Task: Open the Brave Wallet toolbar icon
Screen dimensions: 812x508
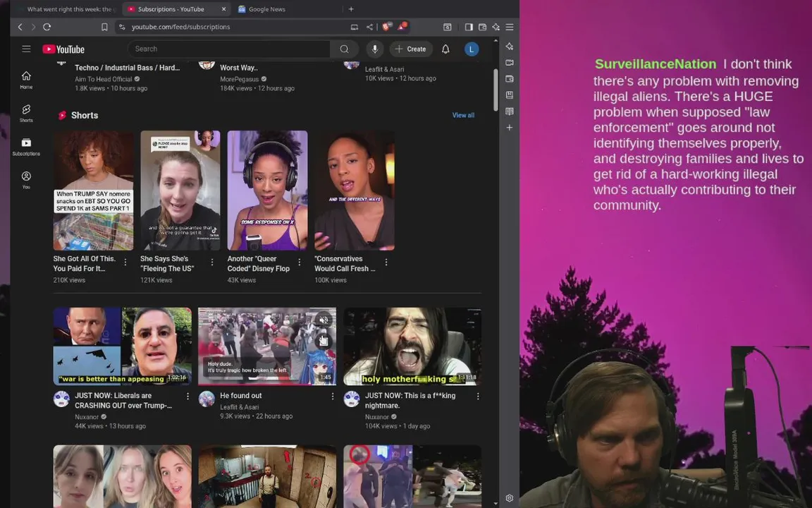Action: pos(482,27)
